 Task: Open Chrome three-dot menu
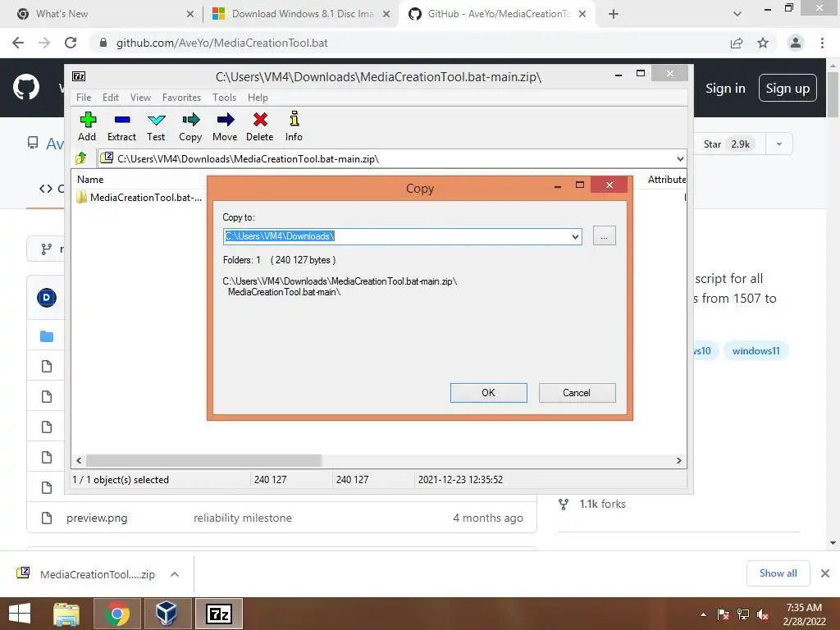[x=822, y=43]
